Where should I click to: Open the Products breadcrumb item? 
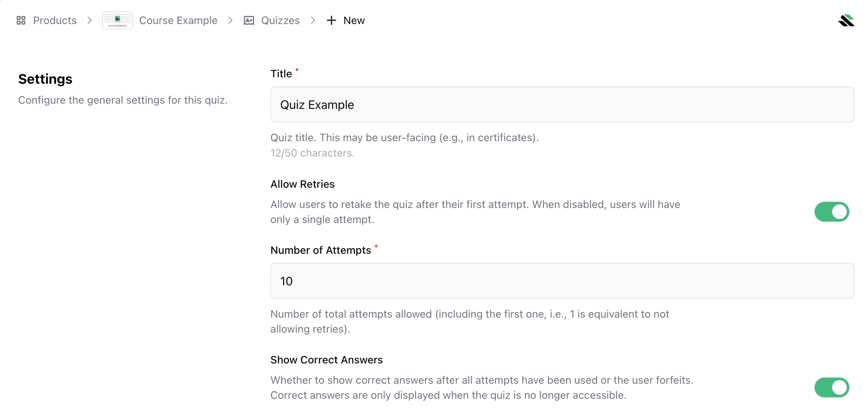pos(54,20)
